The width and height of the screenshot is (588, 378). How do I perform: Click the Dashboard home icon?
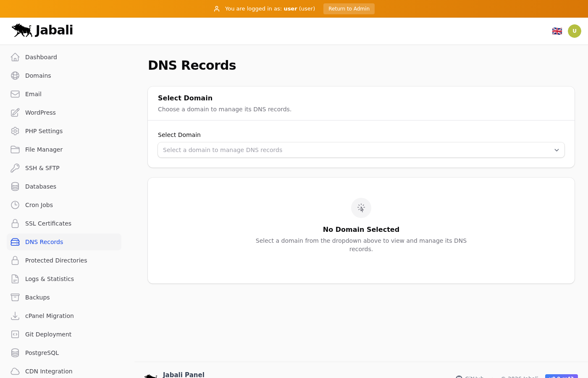click(15, 57)
